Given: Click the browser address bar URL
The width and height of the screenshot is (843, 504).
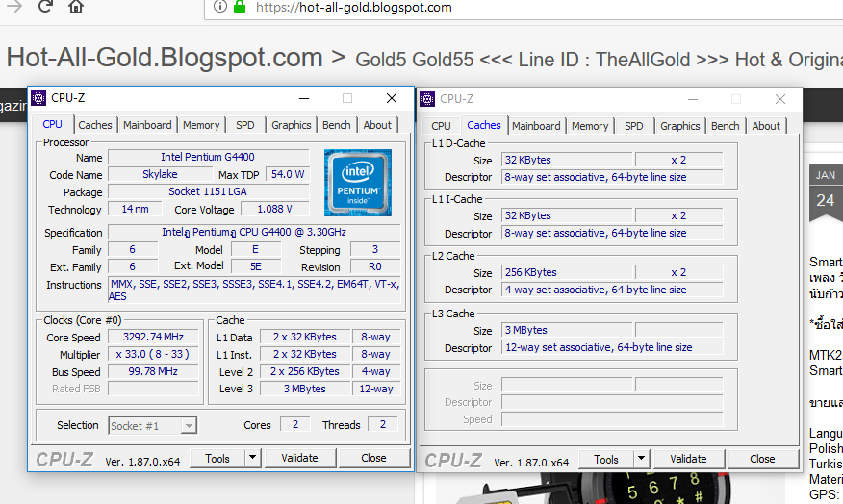Looking at the screenshot, I should click(x=354, y=7).
